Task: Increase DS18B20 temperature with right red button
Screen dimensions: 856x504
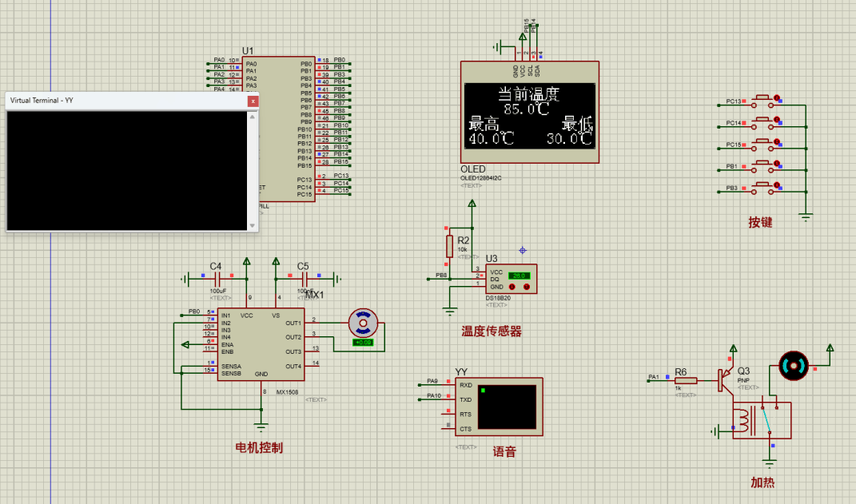Action: pyautogui.click(x=527, y=287)
